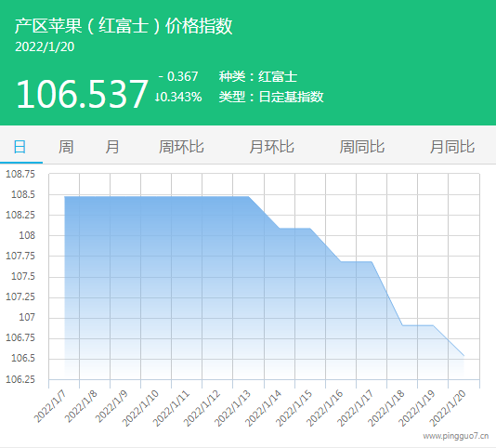Open the 月 monthly tab
Image resolution: width=496 pixels, height=448 pixels.
tap(112, 147)
